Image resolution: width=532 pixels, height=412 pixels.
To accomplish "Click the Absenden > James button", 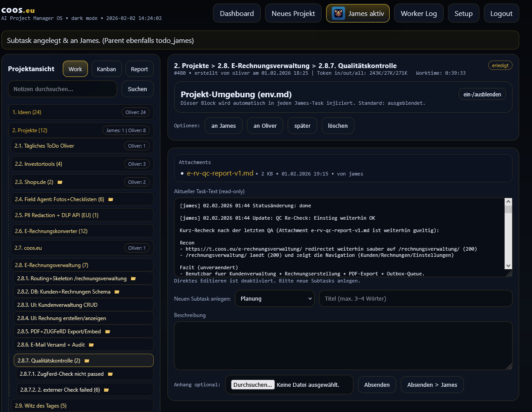I will (x=432, y=385).
